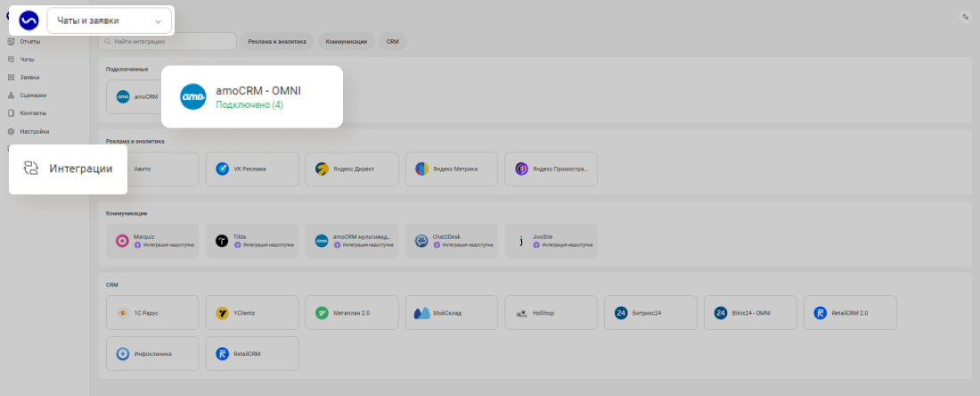Click the Яндекс Директ logo icon

[x=322, y=169]
